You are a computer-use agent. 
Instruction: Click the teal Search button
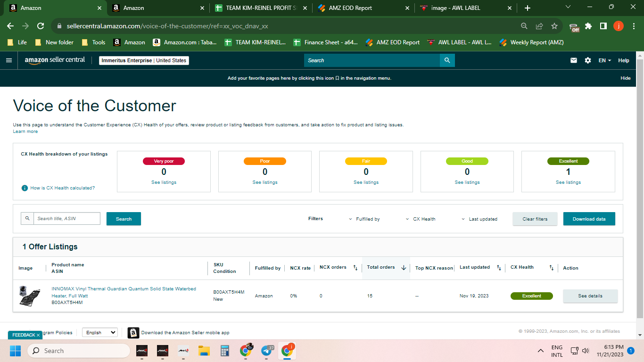pyautogui.click(x=124, y=219)
